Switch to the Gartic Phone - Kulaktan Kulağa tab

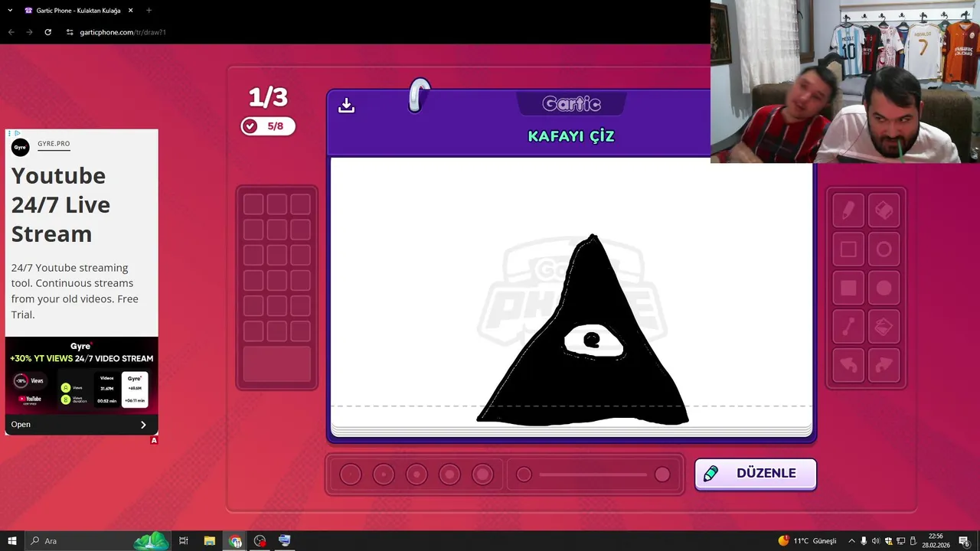tap(78, 11)
